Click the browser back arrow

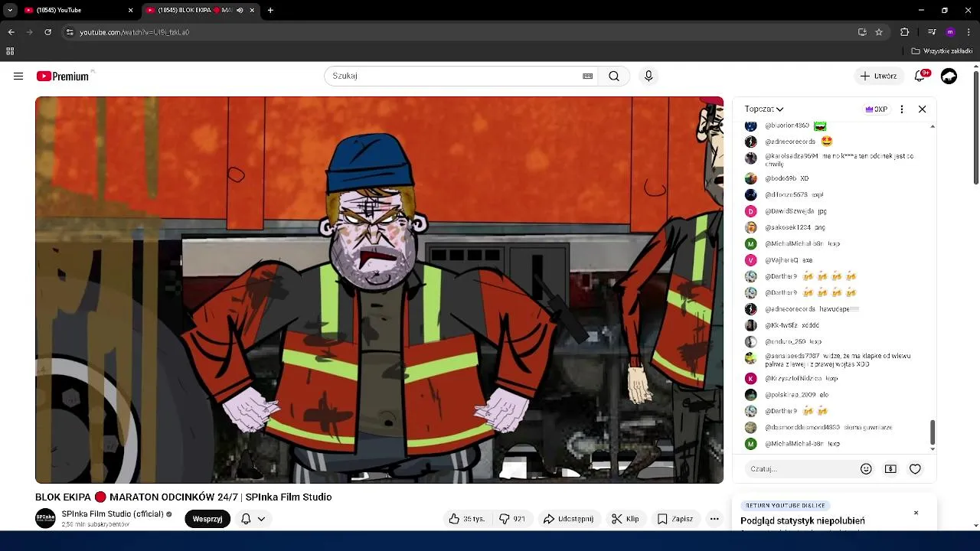(x=11, y=32)
